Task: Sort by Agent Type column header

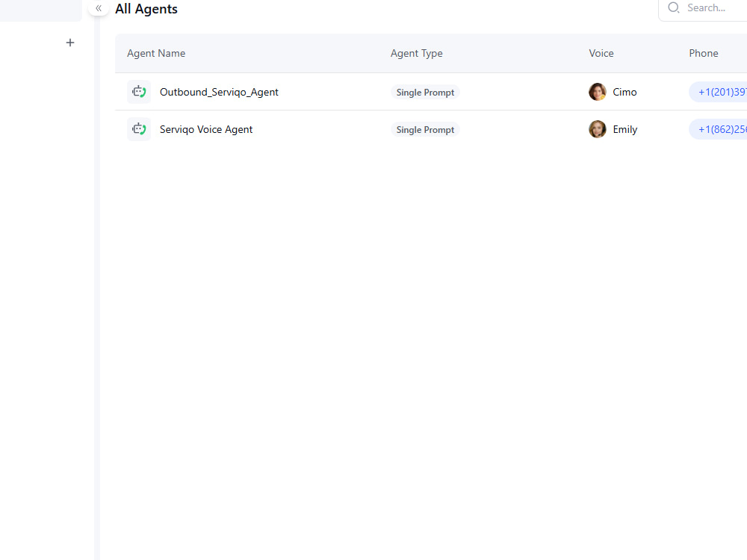Action: [x=416, y=53]
